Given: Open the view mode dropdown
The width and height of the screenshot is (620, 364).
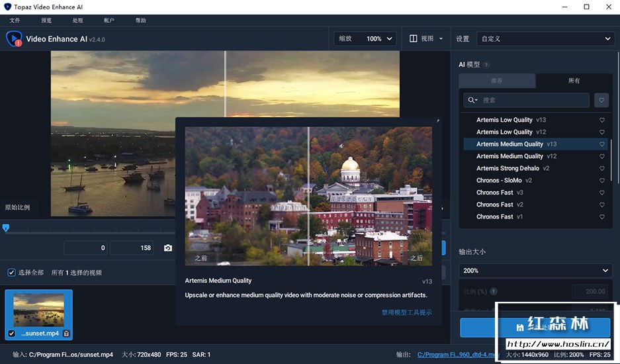Looking at the screenshot, I should click(x=426, y=38).
